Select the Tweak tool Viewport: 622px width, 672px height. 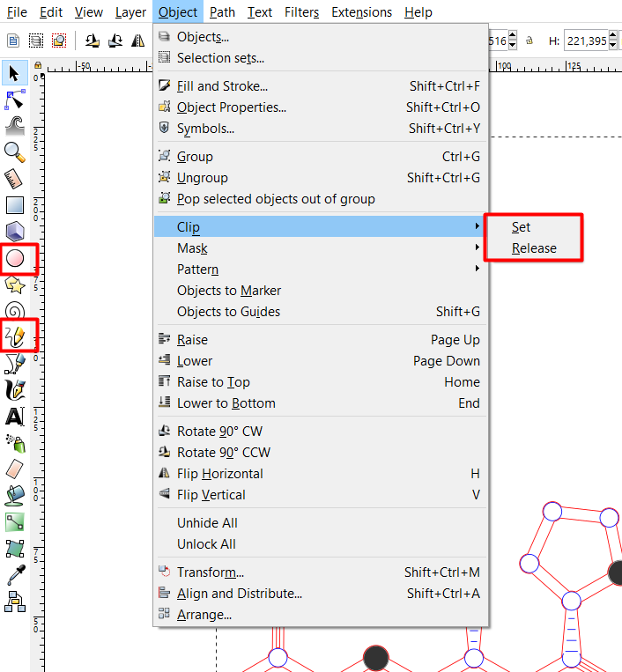[x=15, y=126]
